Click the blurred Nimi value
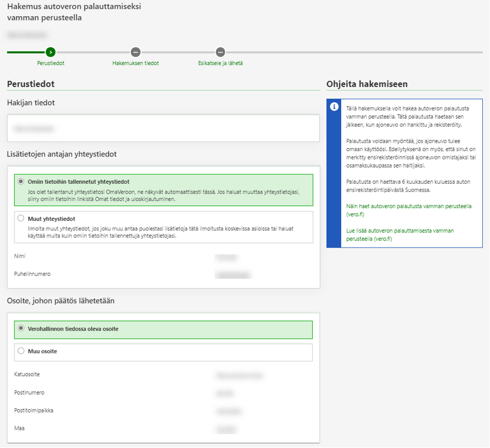 [224, 257]
